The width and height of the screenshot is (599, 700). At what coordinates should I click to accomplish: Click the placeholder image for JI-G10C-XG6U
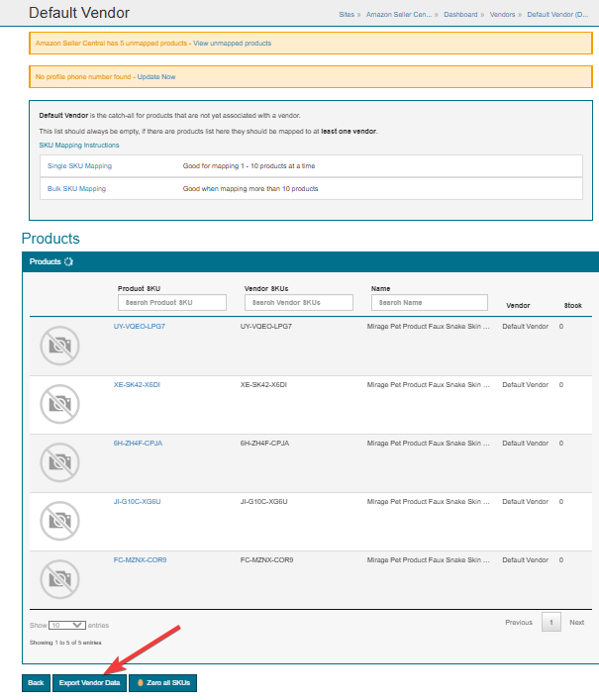(x=59, y=521)
